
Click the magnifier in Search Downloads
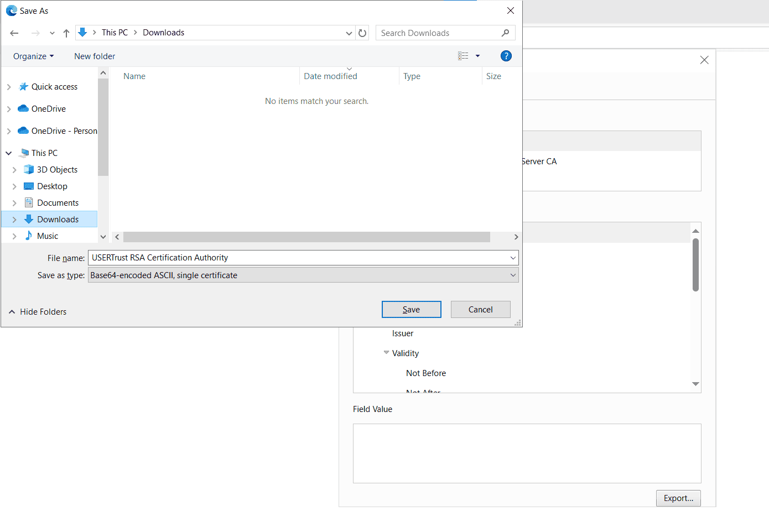click(x=505, y=33)
